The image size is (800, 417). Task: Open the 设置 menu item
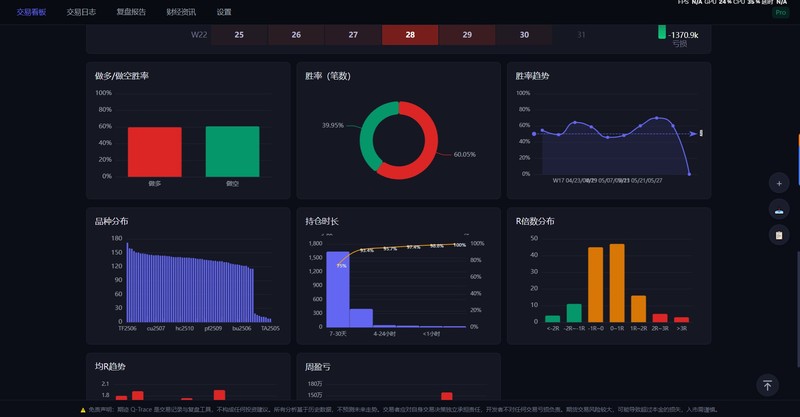[224, 12]
